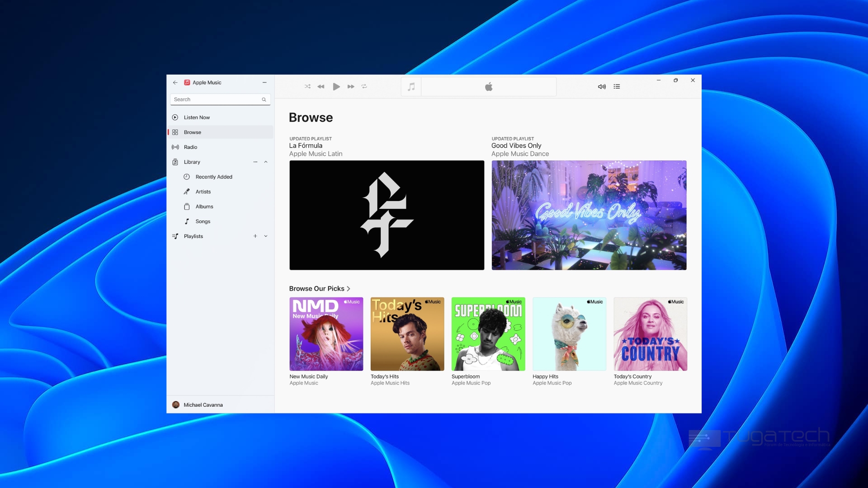This screenshot has width=868, height=488.
Task: Toggle repeat mode
Action: (364, 86)
